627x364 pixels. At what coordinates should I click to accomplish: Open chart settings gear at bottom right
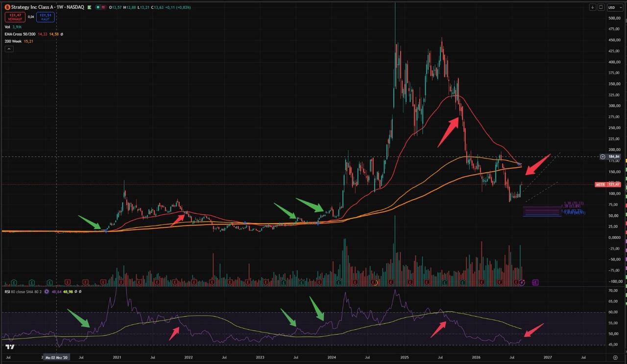[x=615, y=358]
